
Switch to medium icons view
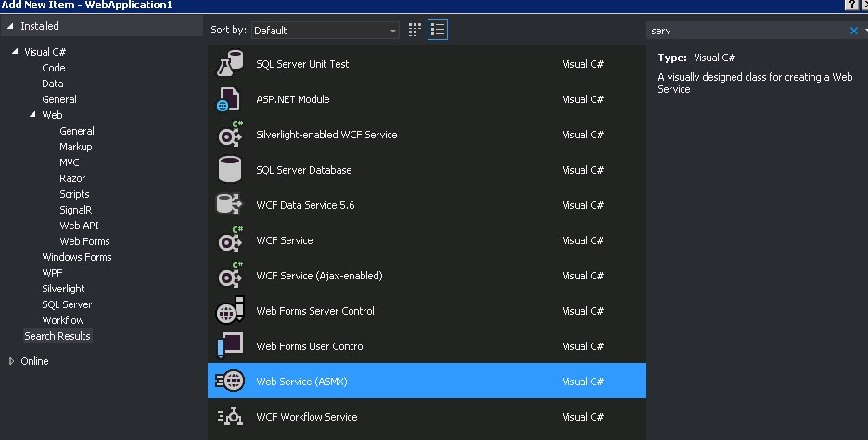[x=415, y=30]
